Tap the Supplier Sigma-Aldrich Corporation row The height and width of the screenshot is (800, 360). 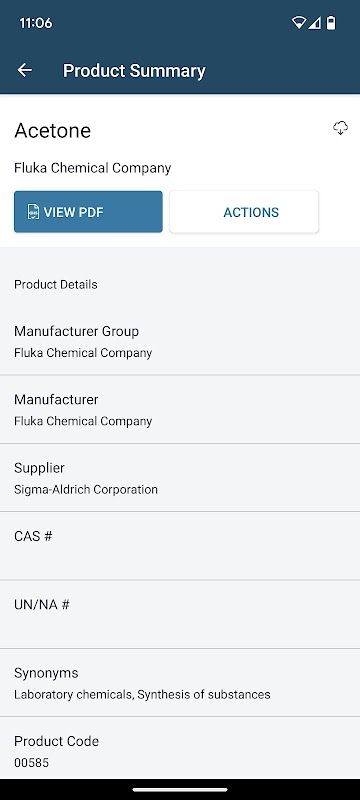point(180,478)
